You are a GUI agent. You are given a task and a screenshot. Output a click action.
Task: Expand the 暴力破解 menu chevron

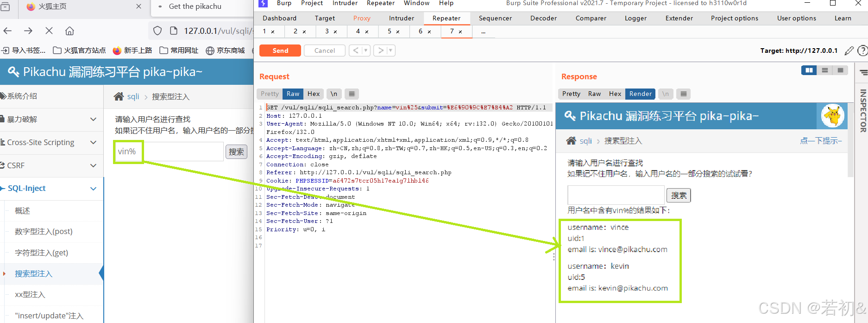[x=93, y=119]
